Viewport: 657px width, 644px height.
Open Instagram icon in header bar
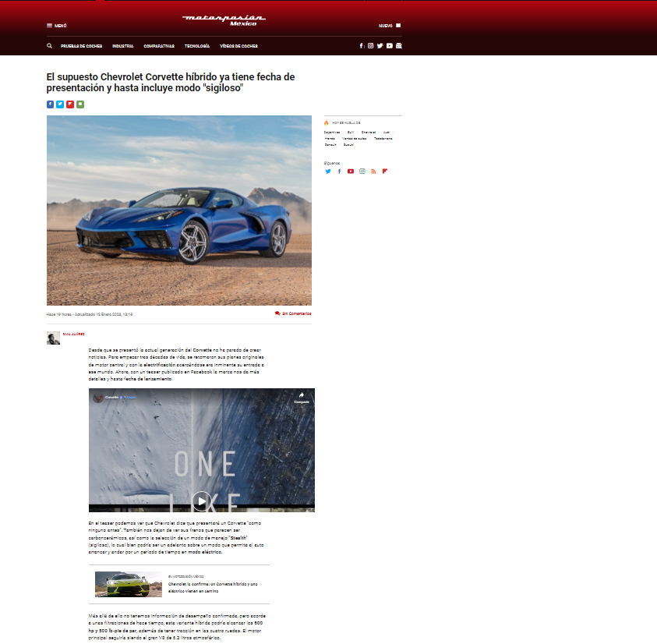pos(370,46)
